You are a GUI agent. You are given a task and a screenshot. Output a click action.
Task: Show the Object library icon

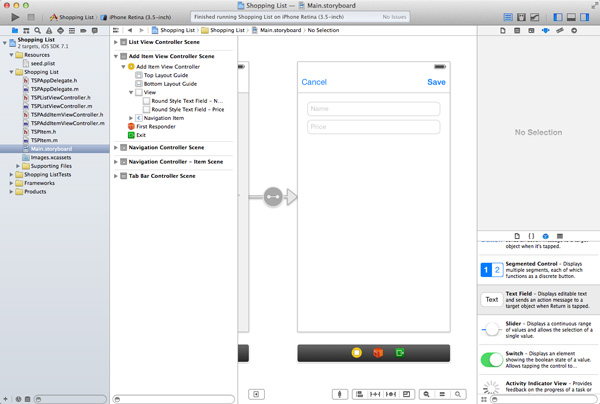[546, 236]
